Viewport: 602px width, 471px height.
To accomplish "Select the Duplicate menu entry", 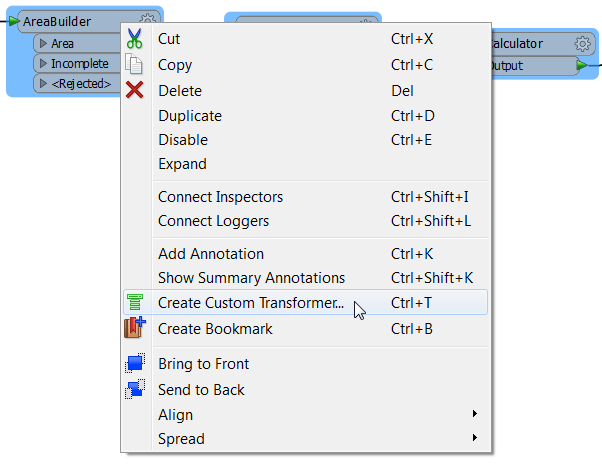I will [306, 116].
